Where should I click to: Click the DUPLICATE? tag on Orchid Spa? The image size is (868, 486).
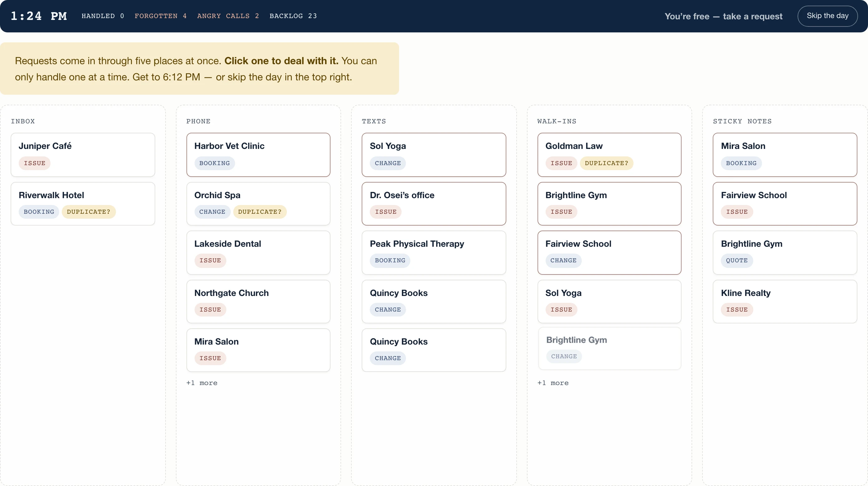click(260, 212)
